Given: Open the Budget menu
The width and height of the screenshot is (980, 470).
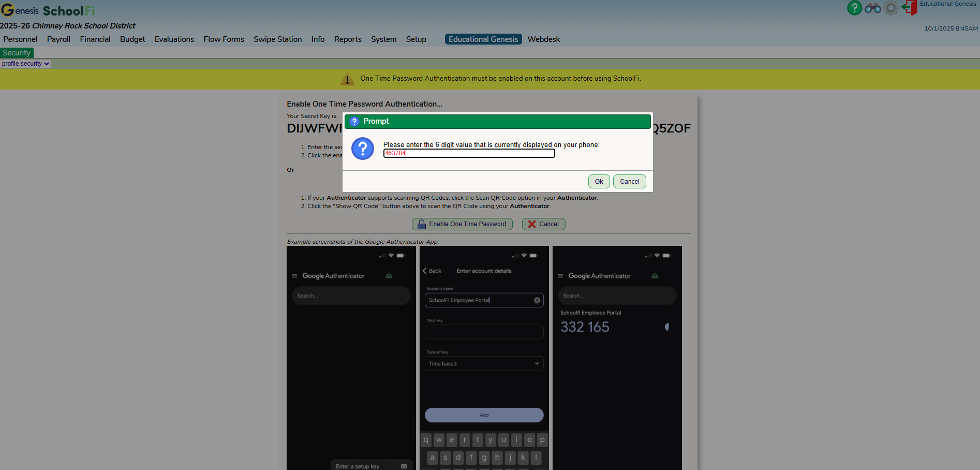Looking at the screenshot, I should pyautogui.click(x=132, y=39).
